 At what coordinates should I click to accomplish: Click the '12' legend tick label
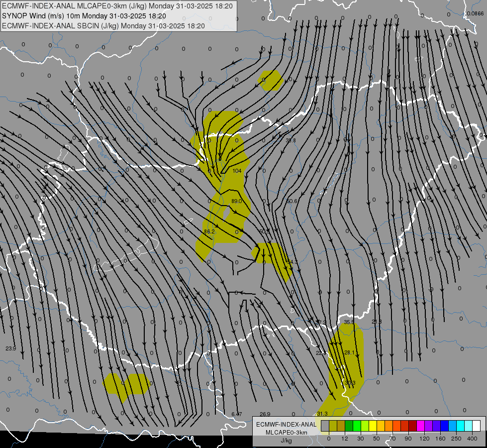click(x=345, y=439)
